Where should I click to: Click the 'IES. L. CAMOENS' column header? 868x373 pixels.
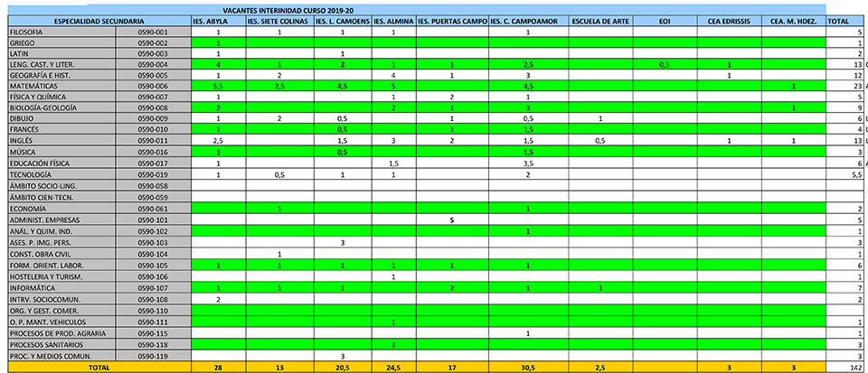click(x=342, y=22)
